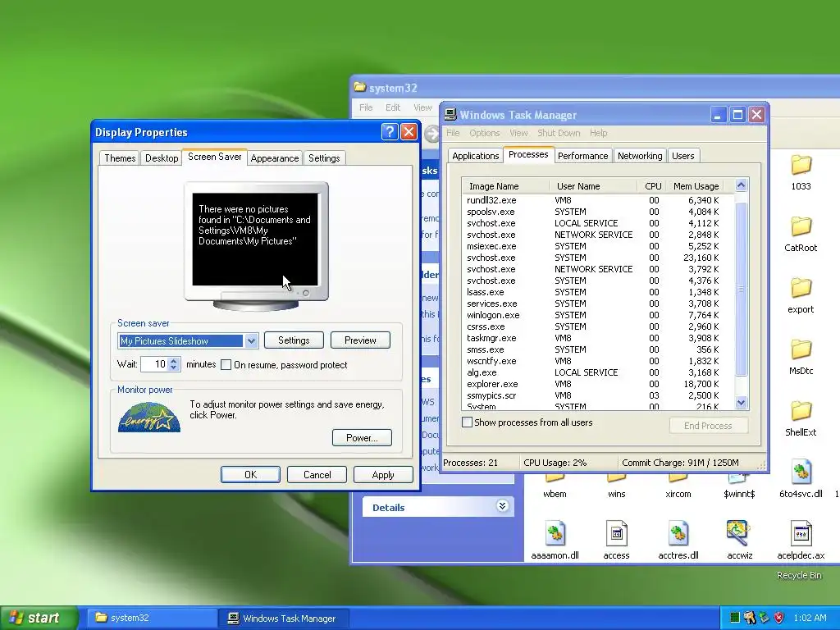
Task: Click the Task Manager CPU tray icon
Action: click(735, 618)
